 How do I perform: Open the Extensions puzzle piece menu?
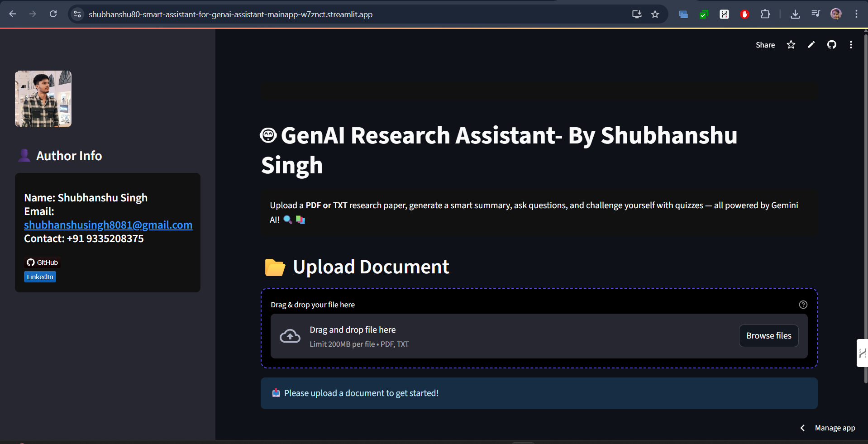(x=765, y=14)
